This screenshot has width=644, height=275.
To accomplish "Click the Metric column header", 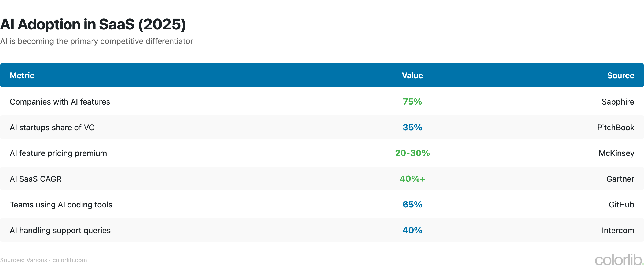I will click(22, 76).
